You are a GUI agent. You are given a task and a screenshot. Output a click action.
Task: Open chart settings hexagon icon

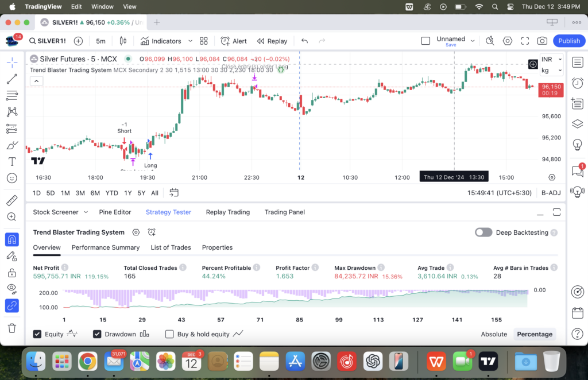point(508,41)
